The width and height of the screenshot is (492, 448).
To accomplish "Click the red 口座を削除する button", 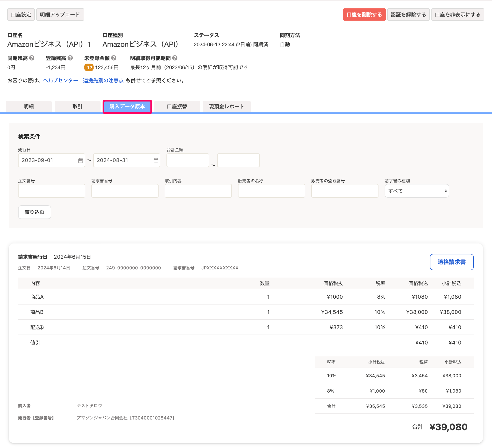I will click(x=364, y=15).
